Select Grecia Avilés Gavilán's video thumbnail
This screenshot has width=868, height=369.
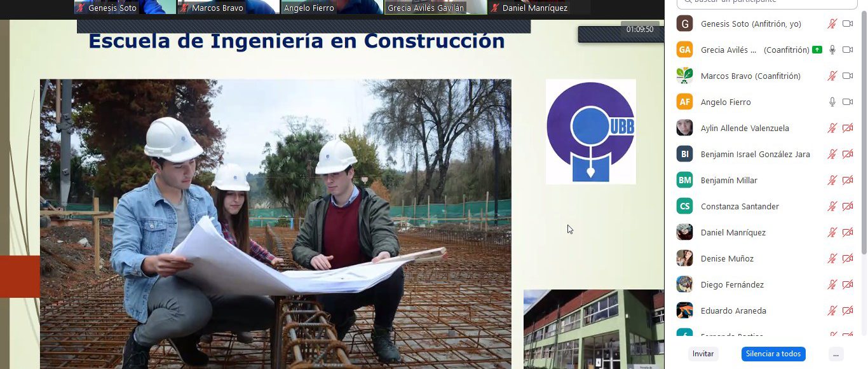click(x=435, y=7)
